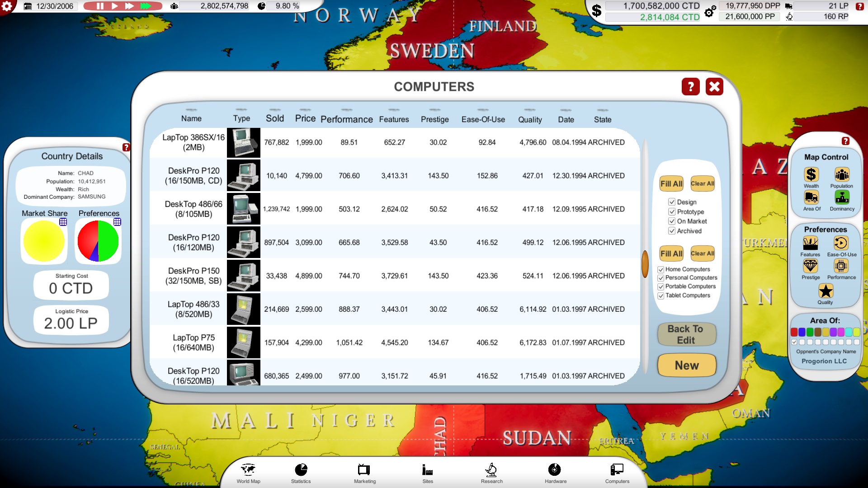Pause the game with the pause control
The height and width of the screenshot is (488, 868).
click(99, 6)
